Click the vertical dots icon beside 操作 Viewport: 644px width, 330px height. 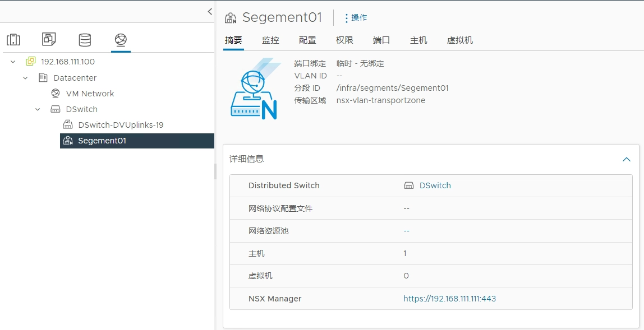346,18
